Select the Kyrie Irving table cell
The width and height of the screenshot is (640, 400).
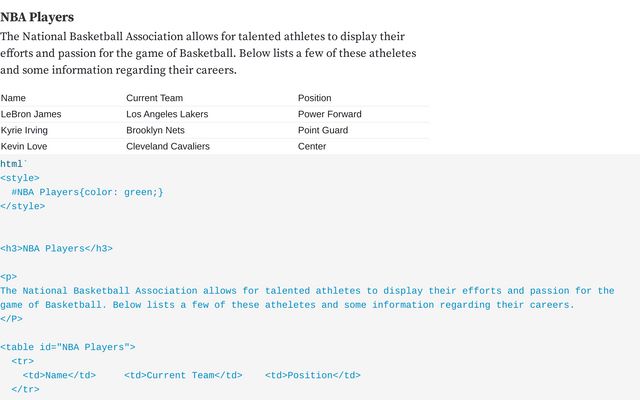pos(24,130)
